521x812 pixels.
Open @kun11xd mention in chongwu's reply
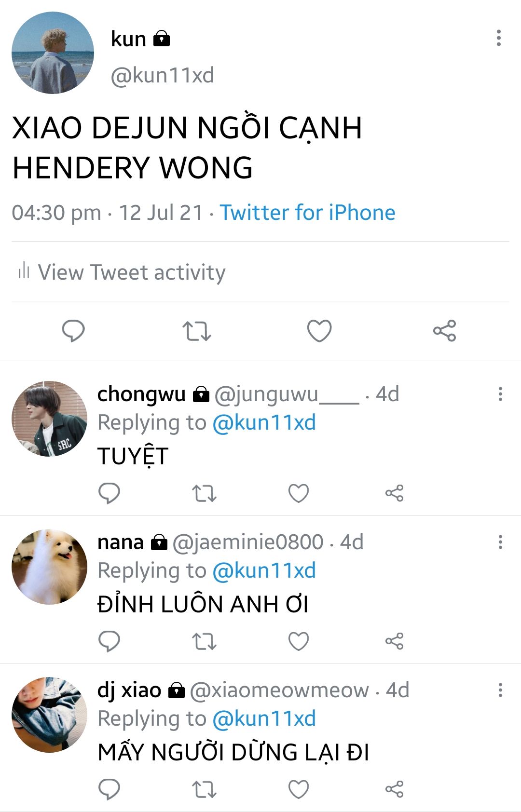pos(264,422)
